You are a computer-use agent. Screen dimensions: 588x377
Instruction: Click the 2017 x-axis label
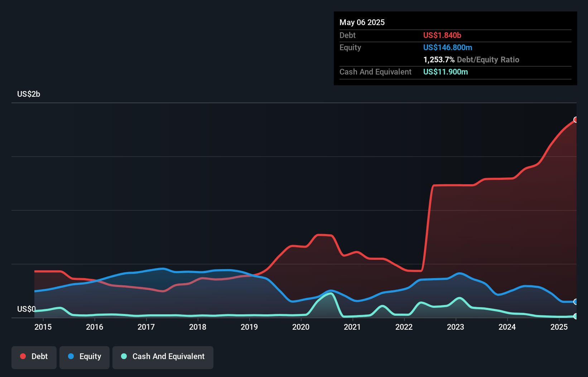pos(146,327)
